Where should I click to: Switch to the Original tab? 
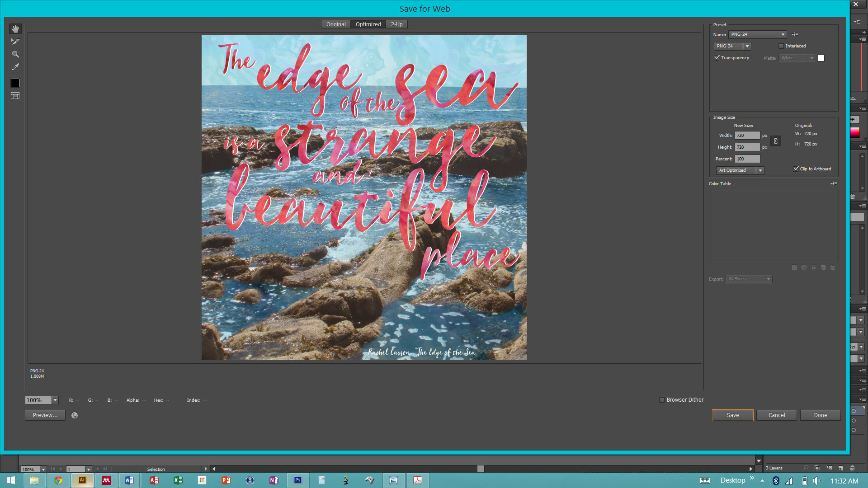(336, 24)
